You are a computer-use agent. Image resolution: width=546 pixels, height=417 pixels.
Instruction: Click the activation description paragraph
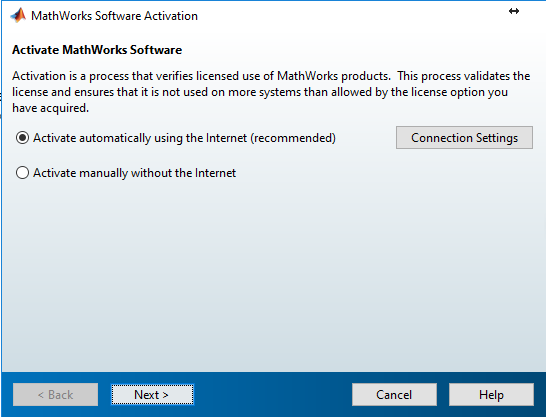pyautogui.click(x=271, y=92)
